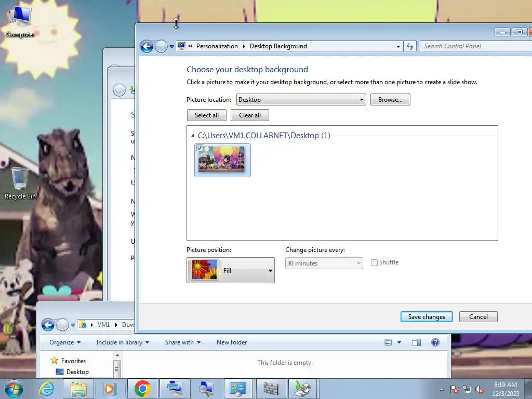Refresh the Desktop Background page
The width and height of the screenshot is (532, 399).
pyautogui.click(x=410, y=46)
